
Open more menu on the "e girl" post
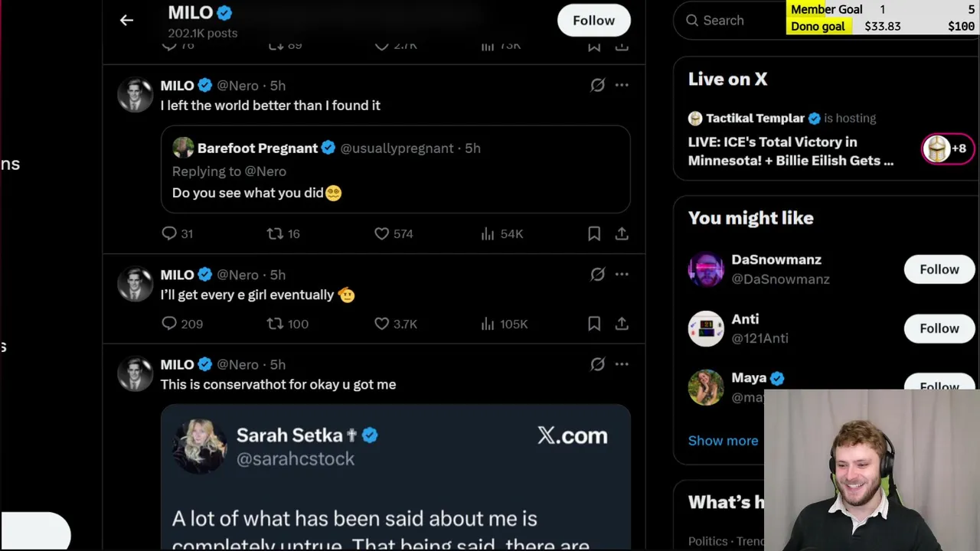[622, 274]
